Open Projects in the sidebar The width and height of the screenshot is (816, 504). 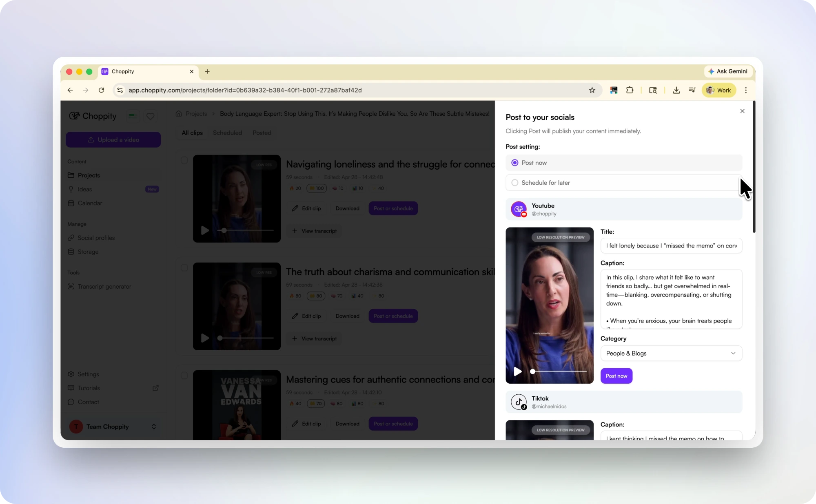(x=113, y=175)
